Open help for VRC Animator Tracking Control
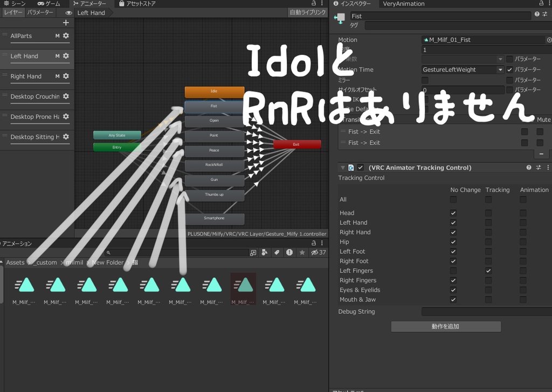Viewport: 552px width, 392px height. click(x=529, y=167)
